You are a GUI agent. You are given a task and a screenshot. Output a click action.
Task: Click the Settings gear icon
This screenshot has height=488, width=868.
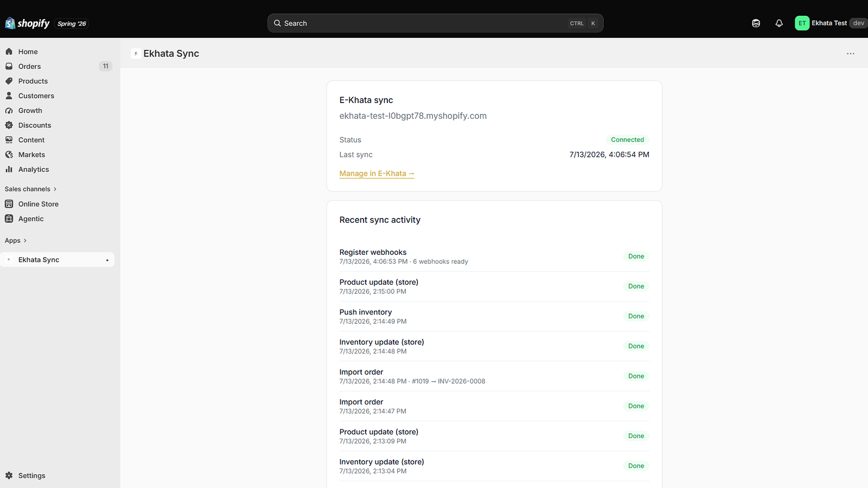pos(9,476)
